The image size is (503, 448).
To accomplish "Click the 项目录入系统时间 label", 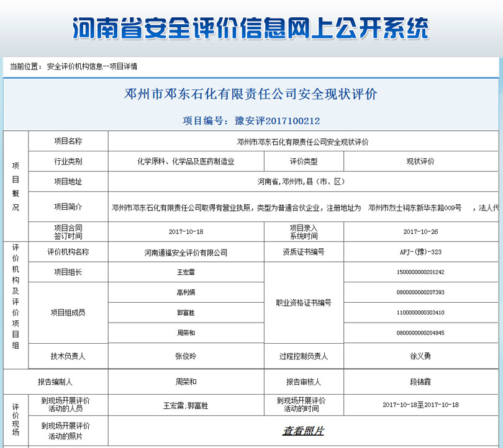I will (304, 231).
